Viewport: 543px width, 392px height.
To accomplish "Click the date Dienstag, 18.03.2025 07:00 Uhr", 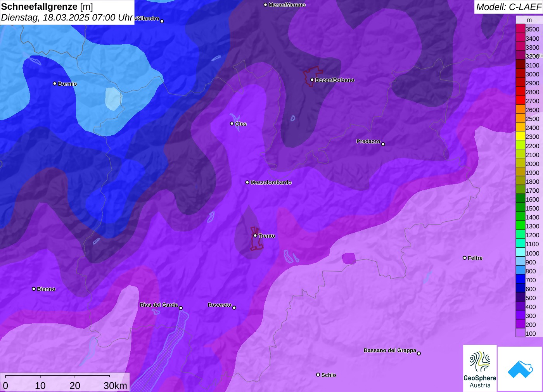I will tap(67, 17).
